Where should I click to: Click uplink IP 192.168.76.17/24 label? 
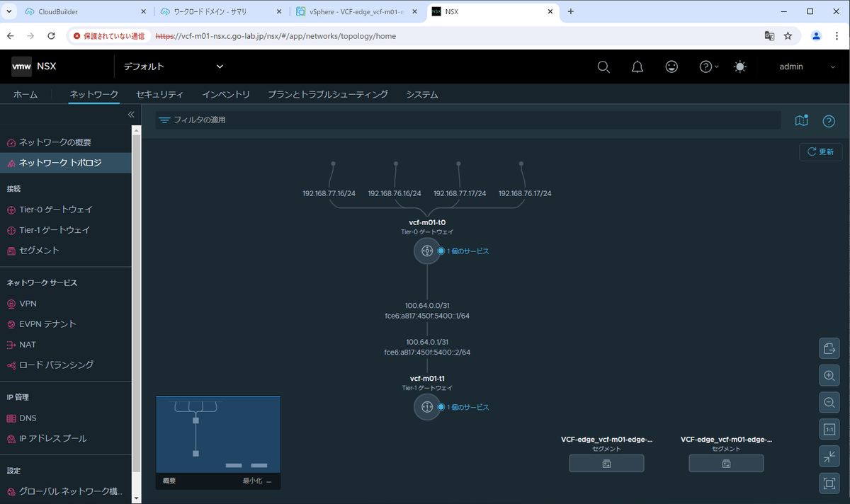[x=525, y=193]
